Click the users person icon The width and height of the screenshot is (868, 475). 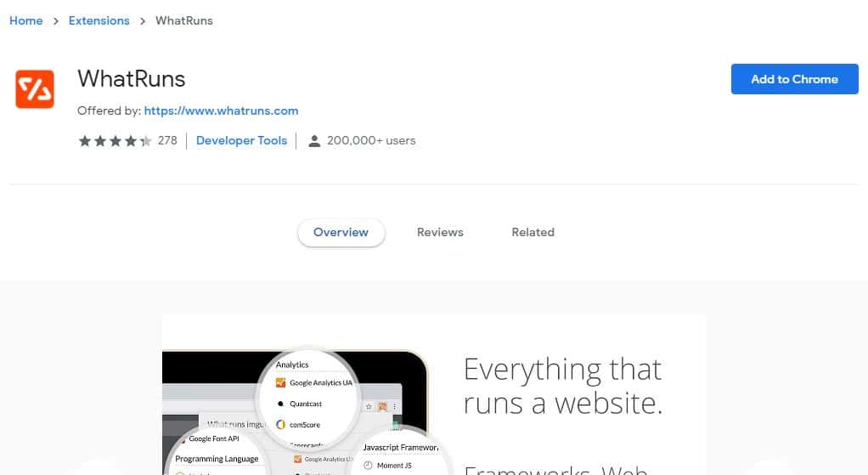[x=314, y=141]
